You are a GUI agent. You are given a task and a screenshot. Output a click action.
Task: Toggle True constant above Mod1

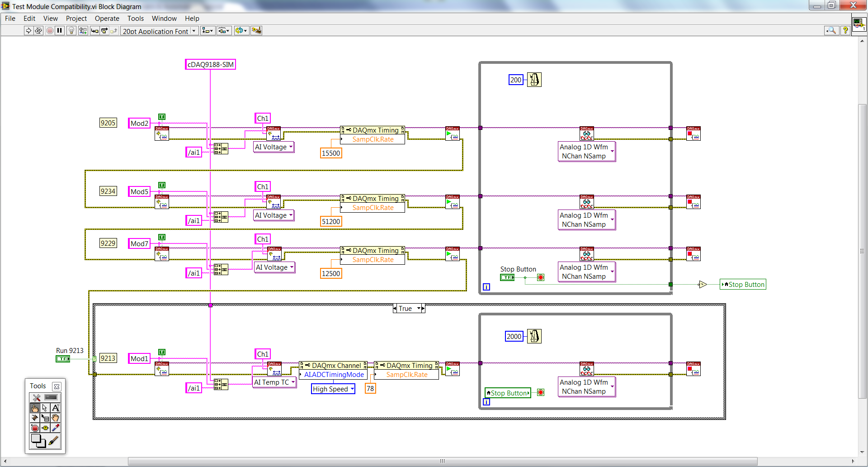pyautogui.click(x=162, y=352)
